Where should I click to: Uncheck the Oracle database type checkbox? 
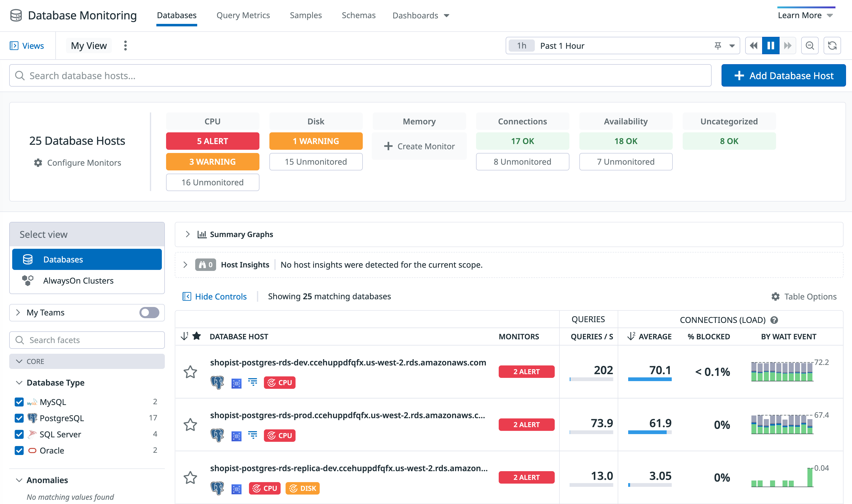pos(19,450)
